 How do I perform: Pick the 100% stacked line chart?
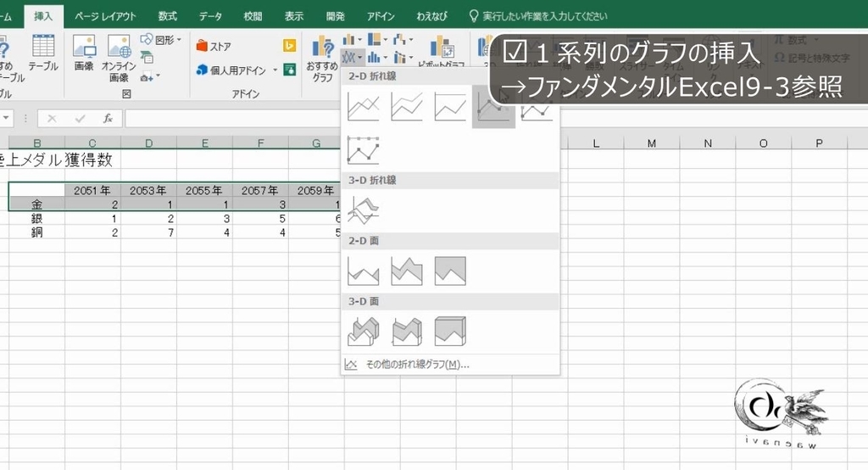(449, 106)
